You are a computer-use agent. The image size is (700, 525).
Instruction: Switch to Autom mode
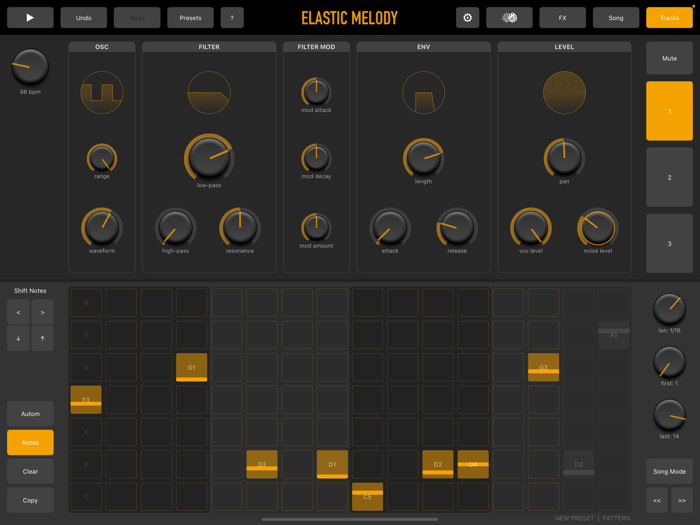click(x=30, y=413)
